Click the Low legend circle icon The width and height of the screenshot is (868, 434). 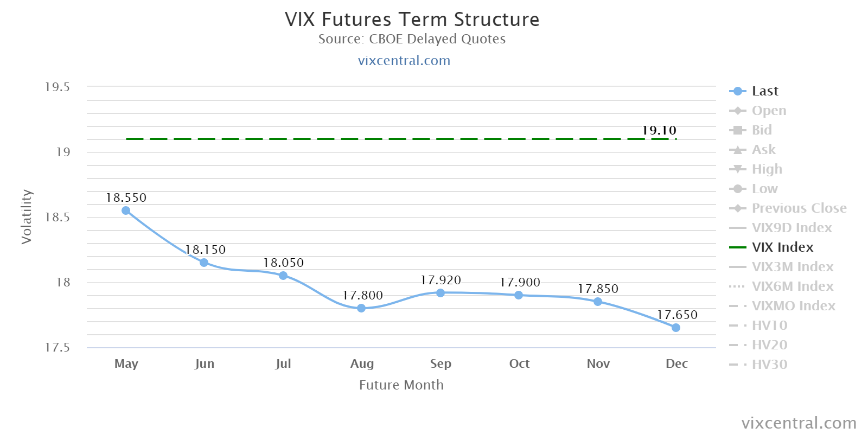pos(737,189)
